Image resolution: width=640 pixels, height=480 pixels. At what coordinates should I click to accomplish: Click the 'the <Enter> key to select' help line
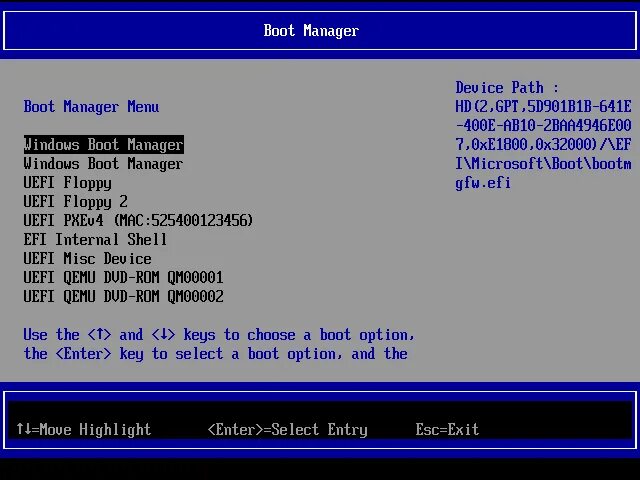[216, 354]
